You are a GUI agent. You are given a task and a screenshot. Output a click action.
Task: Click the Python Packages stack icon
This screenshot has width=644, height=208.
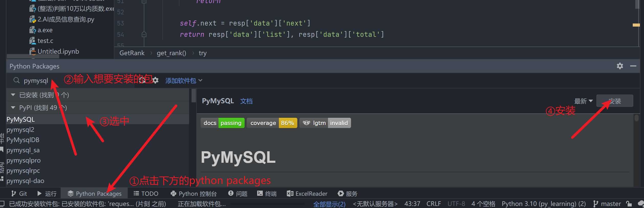point(70,193)
